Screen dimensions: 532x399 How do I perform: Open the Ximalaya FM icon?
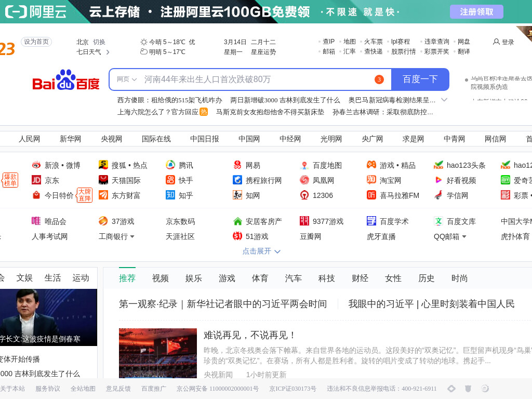coord(371,195)
